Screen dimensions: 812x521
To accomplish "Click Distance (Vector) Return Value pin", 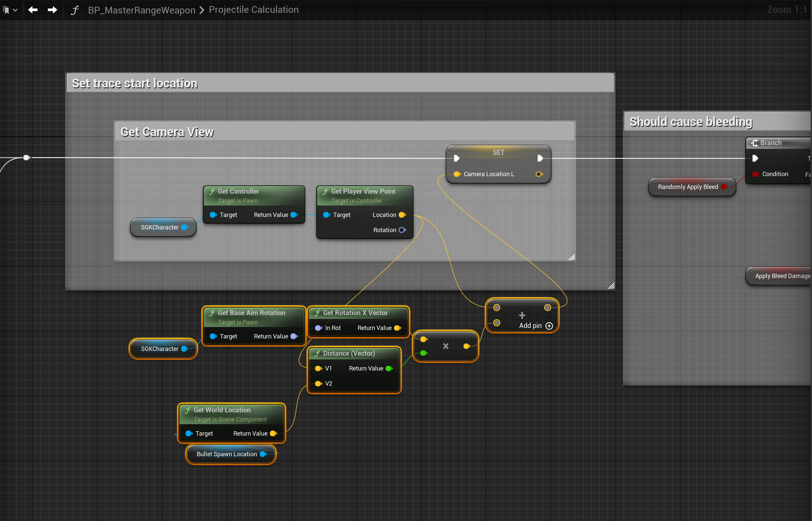I will [389, 368].
